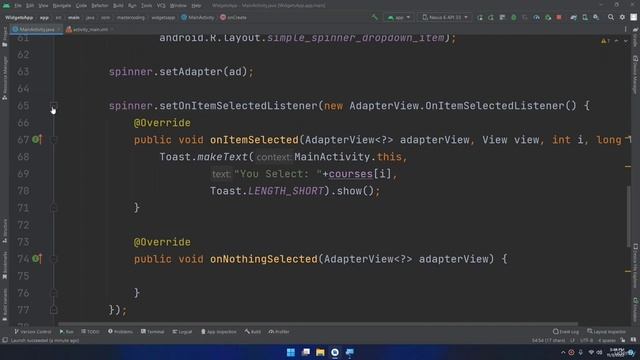
Task: Click the override gutter icon at line 67
Action: click(37, 140)
